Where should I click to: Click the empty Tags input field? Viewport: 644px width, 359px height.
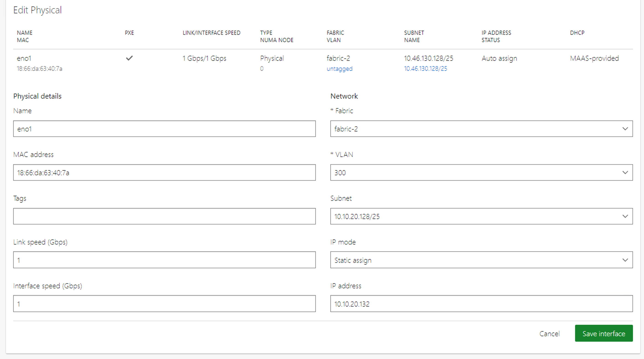(x=164, y=216)
